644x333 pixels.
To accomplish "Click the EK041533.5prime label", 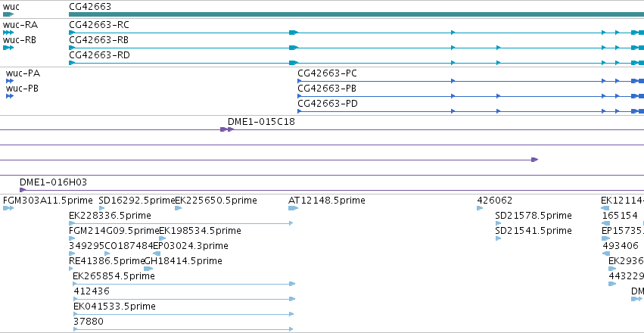I will click(x=114, y=307).
